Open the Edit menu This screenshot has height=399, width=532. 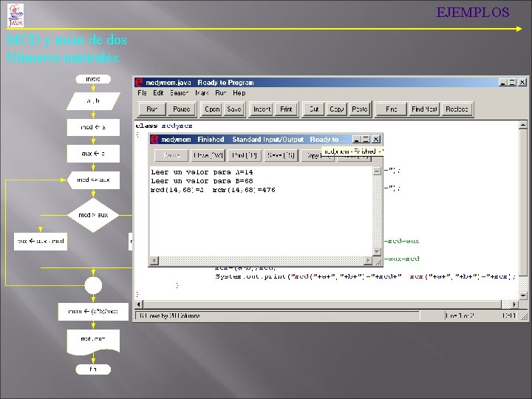click(x=158, y=93)
